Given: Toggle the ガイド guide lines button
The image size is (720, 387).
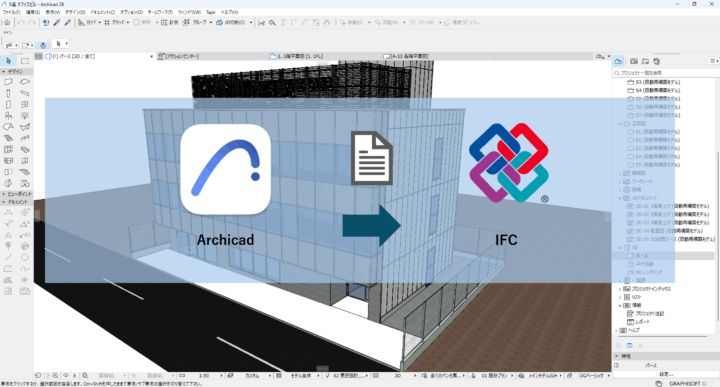Looking at the screenshot, I should 87,22.
